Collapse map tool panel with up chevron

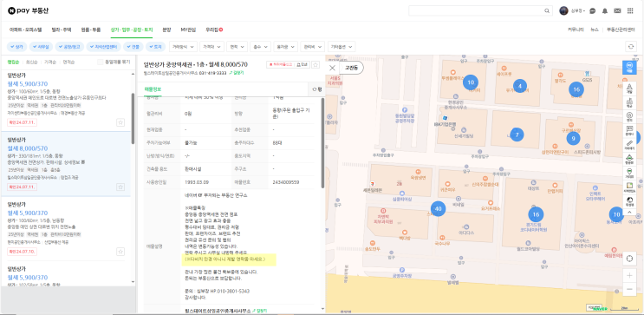[629, 213]
